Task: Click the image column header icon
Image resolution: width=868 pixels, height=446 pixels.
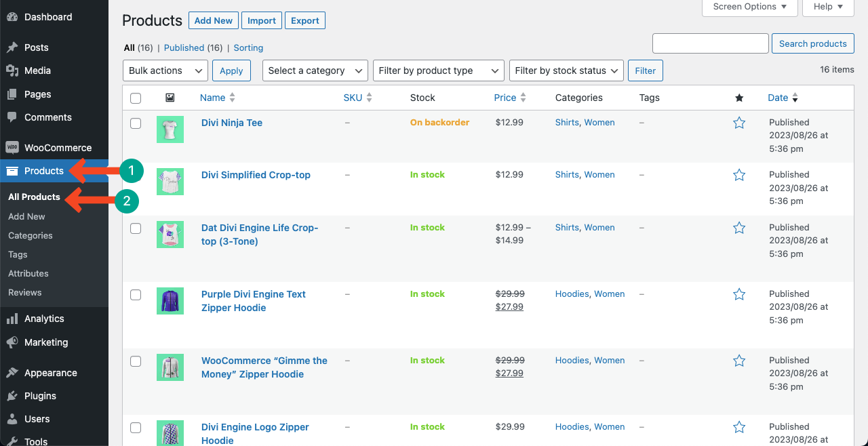Action: [x=170, y=98]
